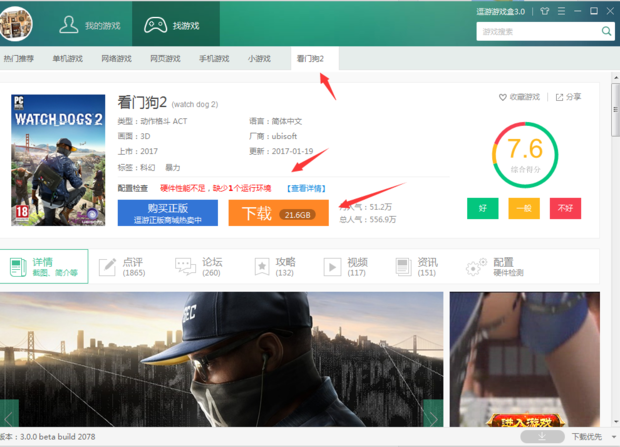Click the 7.6 score circle
This screenshot has height=447, width=620.
coord(525,155)
